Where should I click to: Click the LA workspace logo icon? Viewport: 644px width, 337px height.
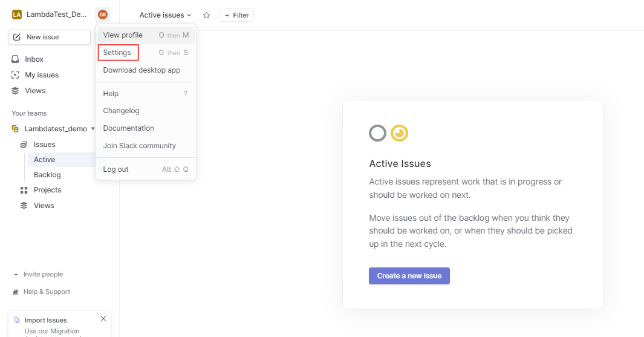[x=17, y=15]
